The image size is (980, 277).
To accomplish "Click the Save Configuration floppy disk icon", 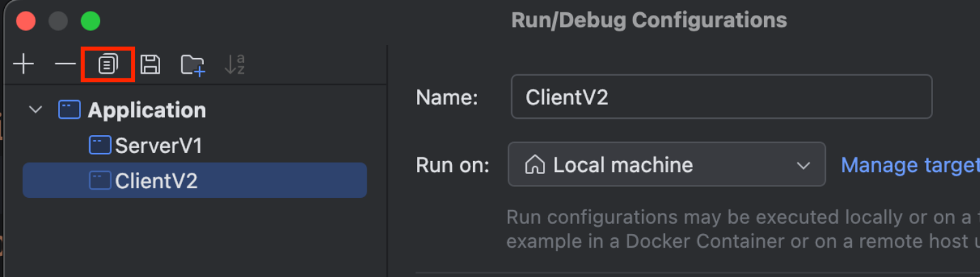I will 150,65.
